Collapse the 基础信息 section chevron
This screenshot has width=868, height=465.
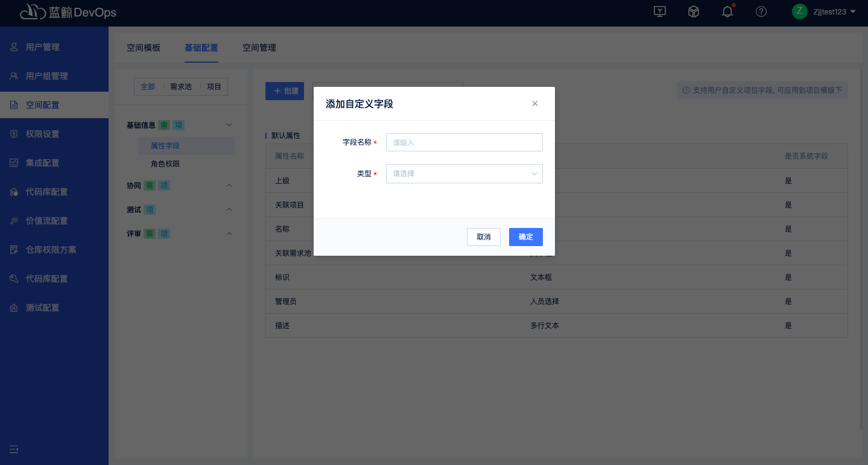(x=229, y=125)
